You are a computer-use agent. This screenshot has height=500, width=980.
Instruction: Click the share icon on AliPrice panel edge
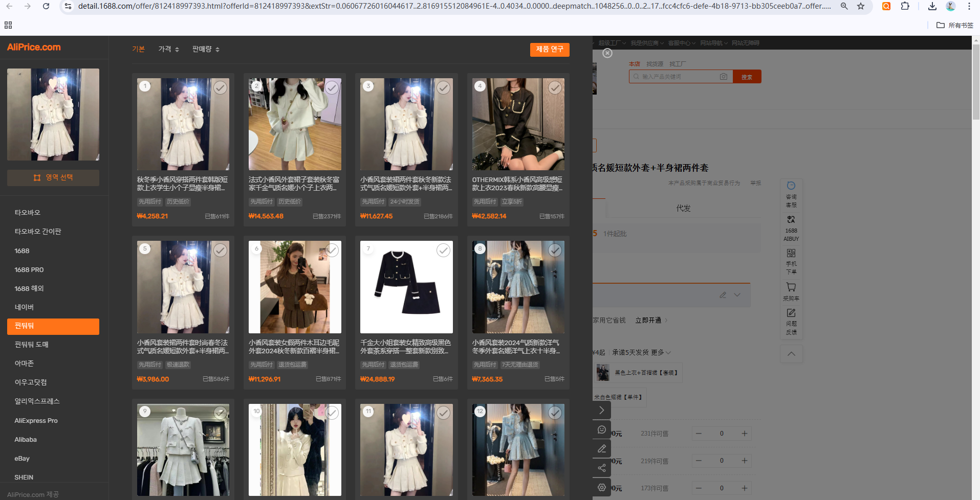(602, 468)
